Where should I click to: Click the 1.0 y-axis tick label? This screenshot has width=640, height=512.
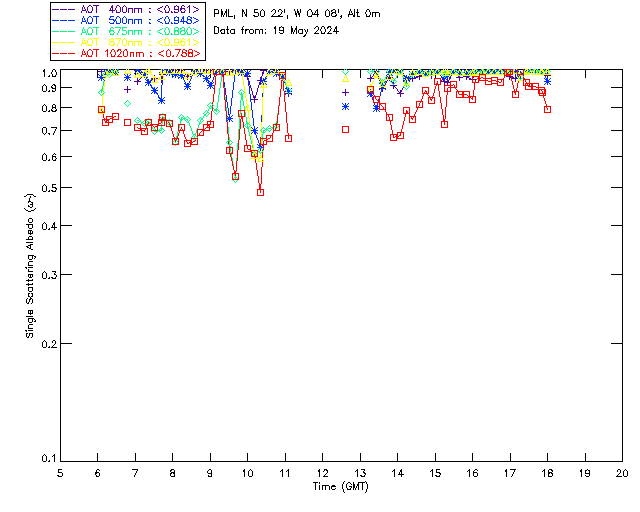[49, 73]
